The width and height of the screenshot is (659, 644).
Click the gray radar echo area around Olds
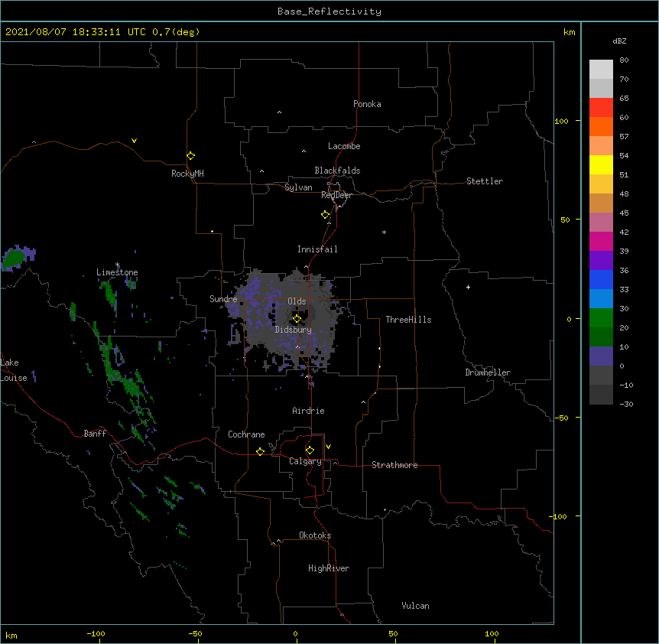(x=290, y=321)
